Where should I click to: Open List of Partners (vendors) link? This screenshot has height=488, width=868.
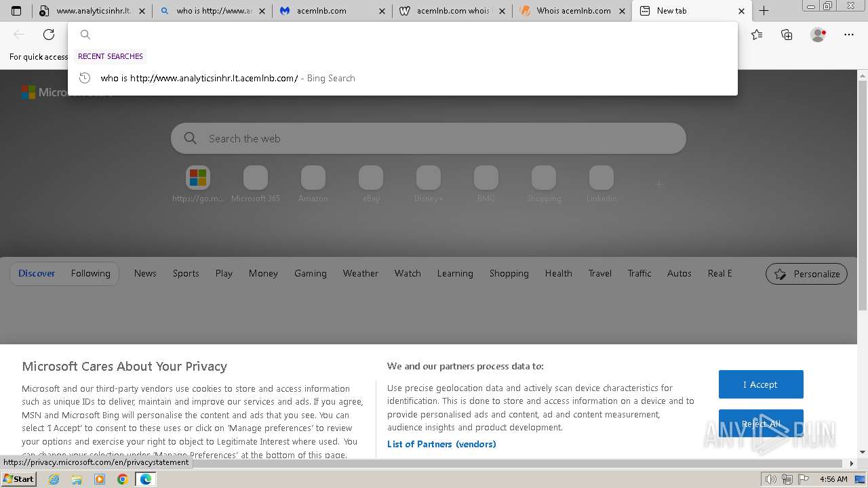click(441, 444)
